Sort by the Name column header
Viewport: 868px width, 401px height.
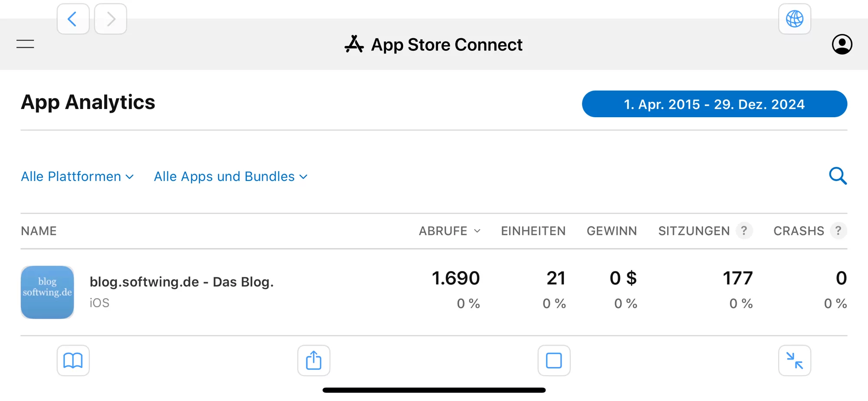click(39, 231)
